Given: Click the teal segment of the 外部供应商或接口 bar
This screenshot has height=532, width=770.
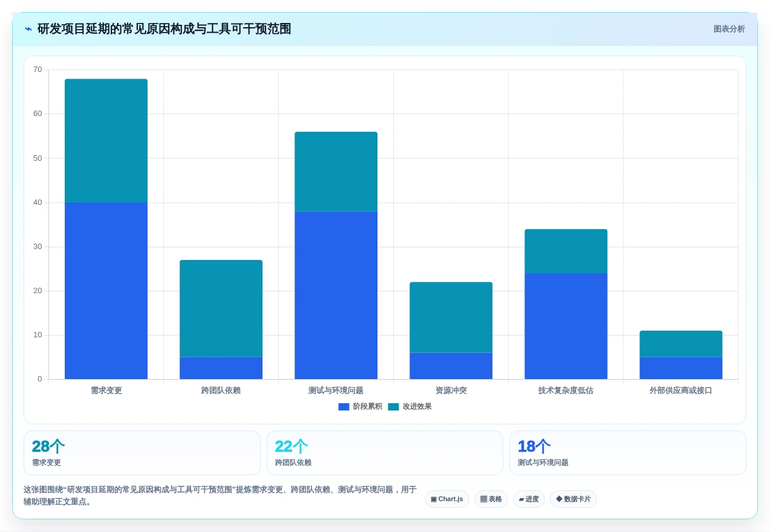Looking at the screenshot, I should (x=680, y=344).
